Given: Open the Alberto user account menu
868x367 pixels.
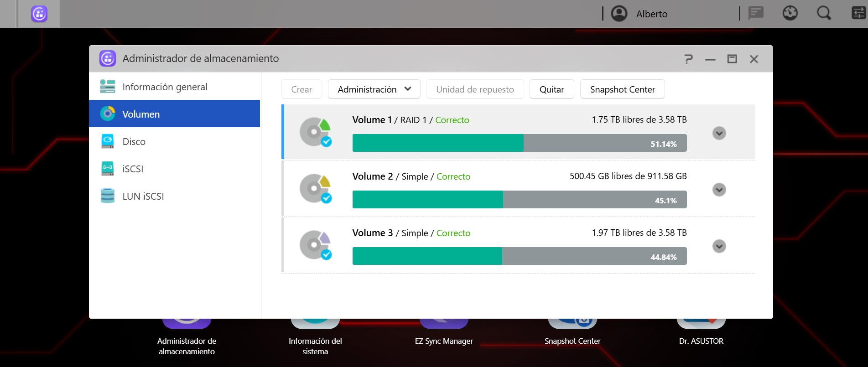Looking at the screenshot, I should pyautogui.click(x=639, y=14).
